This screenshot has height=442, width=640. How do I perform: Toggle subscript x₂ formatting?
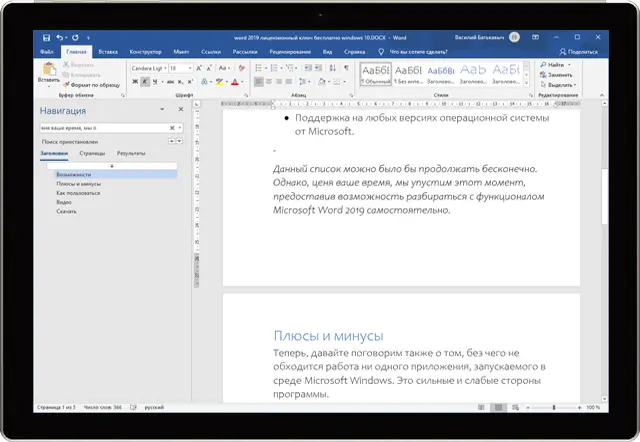(180, 82)
